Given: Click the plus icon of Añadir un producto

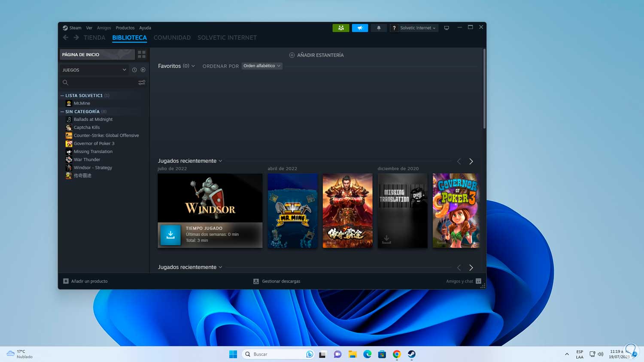Looking at the screenshot, I should tap(66, 281).
